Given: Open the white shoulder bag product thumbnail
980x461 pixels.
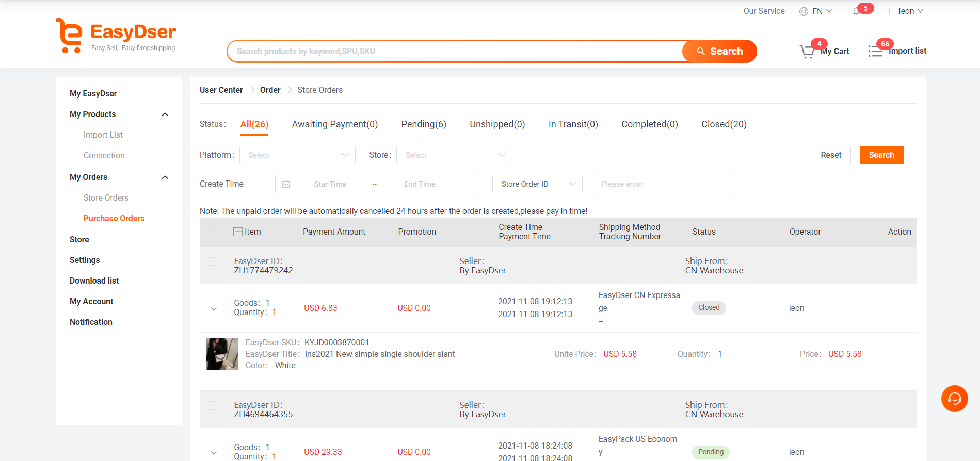Looking at the screenshot, I should [x=222, y=354].
